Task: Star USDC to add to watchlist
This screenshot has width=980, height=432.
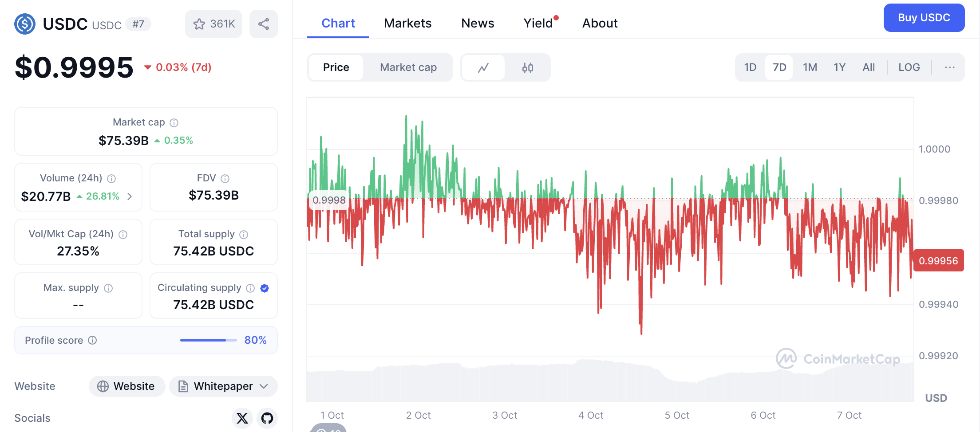Action: [x=199, y=24]
